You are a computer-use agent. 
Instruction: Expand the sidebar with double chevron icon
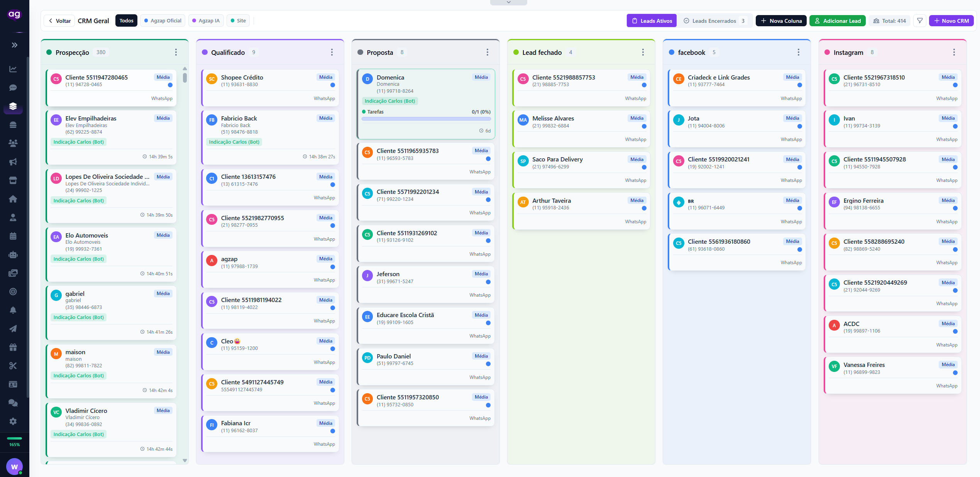tap(14, 45)
